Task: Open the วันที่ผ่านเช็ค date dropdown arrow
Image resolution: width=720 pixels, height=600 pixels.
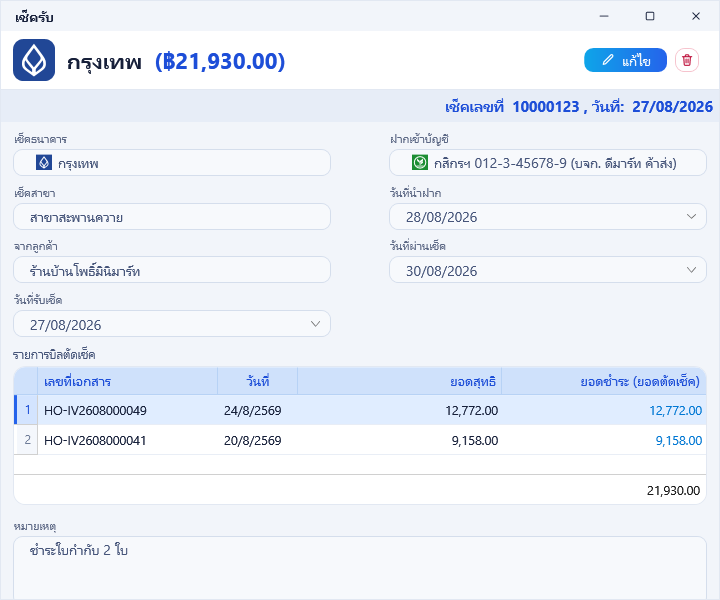Action: click(691, 270)
